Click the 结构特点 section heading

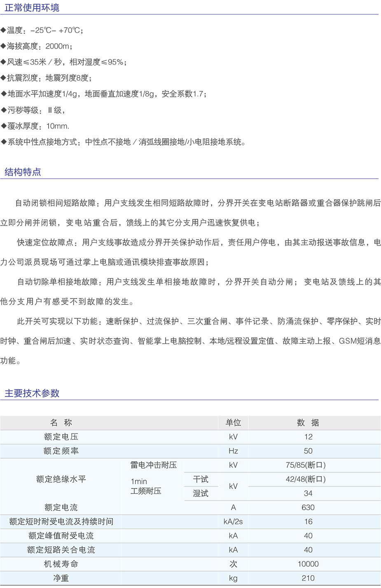coord(23,172)
